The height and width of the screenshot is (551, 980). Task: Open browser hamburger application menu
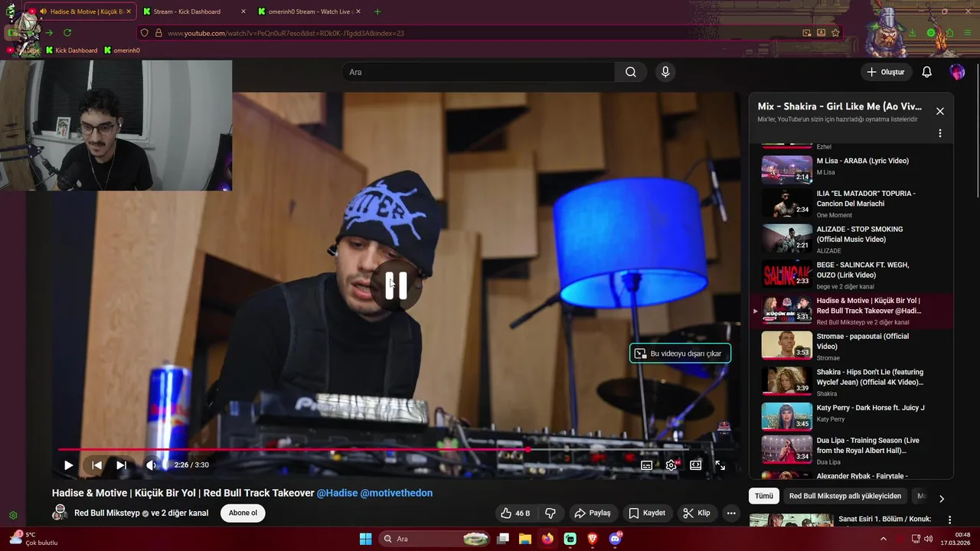click(x=966, y=33)
